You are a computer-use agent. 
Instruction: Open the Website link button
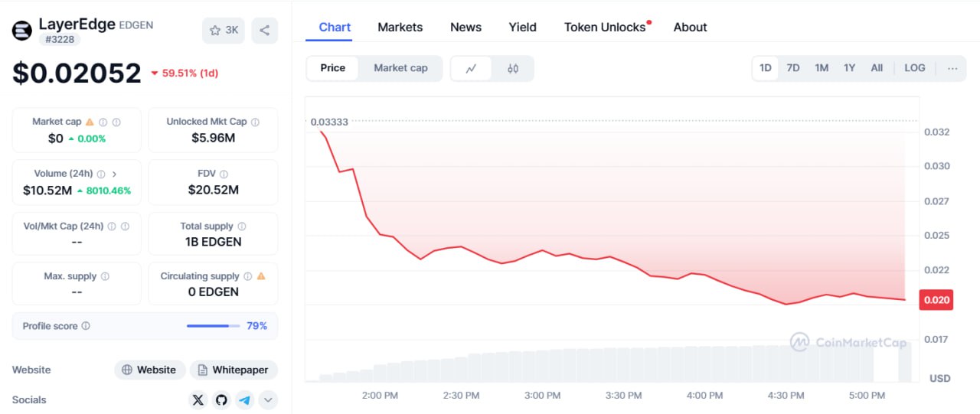[x=150, y=370]
